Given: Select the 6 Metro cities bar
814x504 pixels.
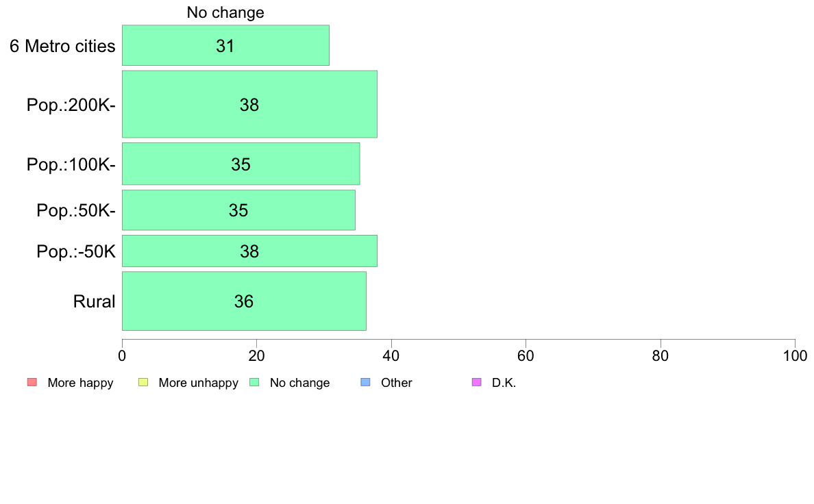Looking at the screenshot, I should tap(225, 45).
